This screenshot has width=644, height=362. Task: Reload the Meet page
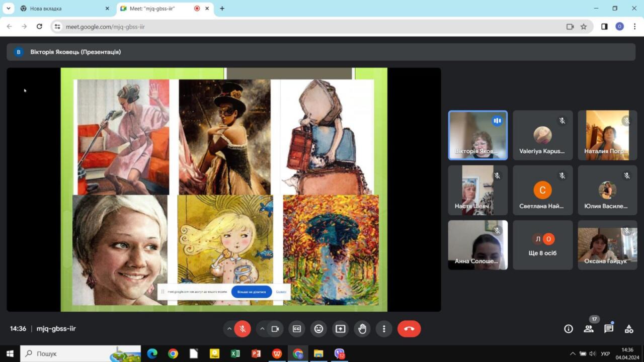39,27
